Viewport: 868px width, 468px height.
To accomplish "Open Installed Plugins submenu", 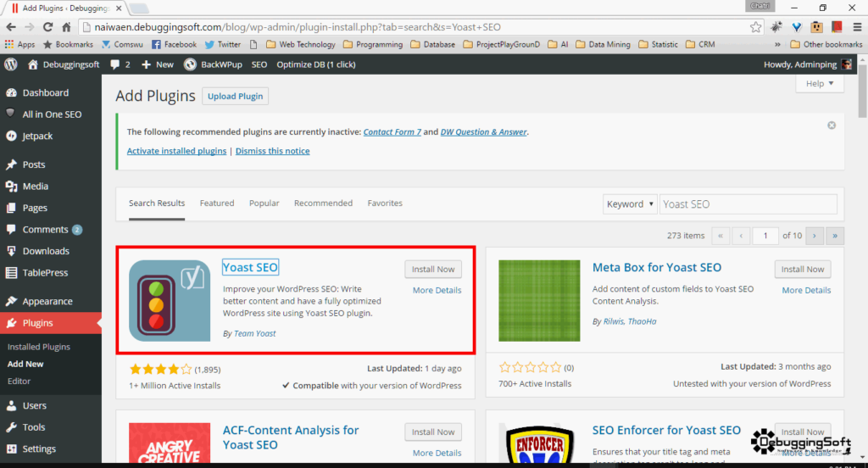I will (x=39, y=347).
